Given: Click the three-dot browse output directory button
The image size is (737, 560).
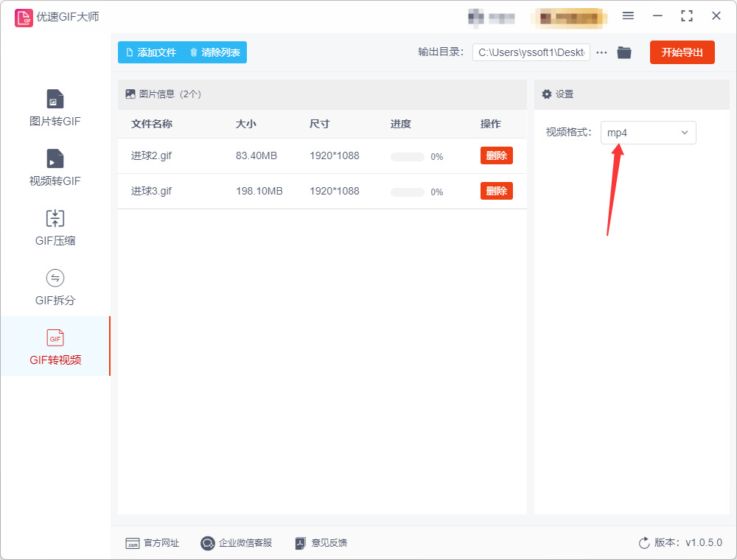Looking at the screenshot, I should (601, 52).
